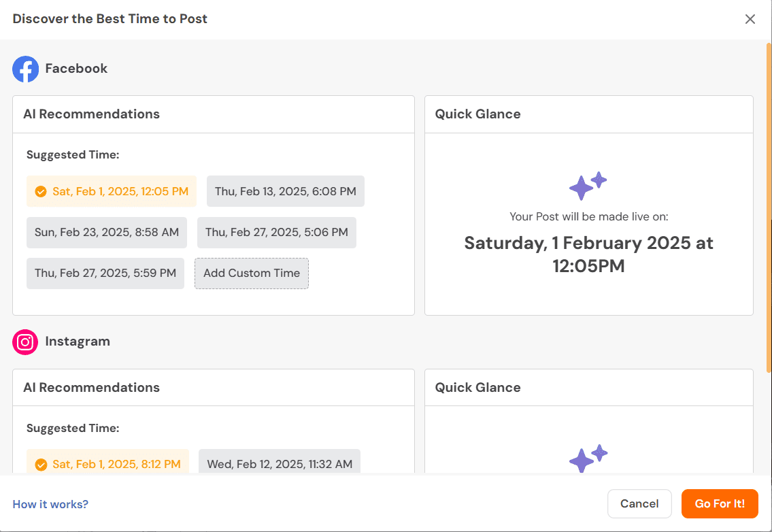
Task: Click the sparkle icon in Instagram Quick Glance
Action: point(588,459)
